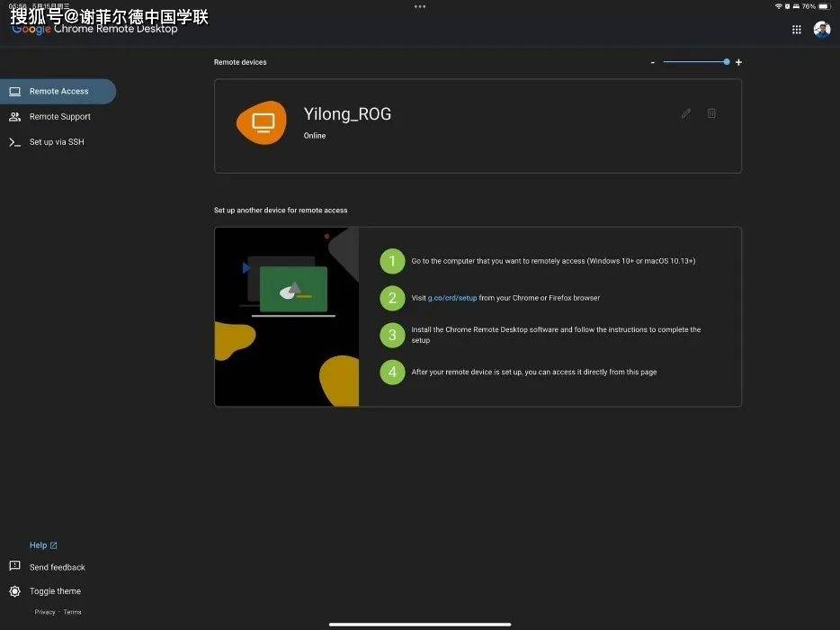The height and width of the screenshot is (630, 840).
Task: Decrease device card size with minus button
Action: tap(653, 62)
